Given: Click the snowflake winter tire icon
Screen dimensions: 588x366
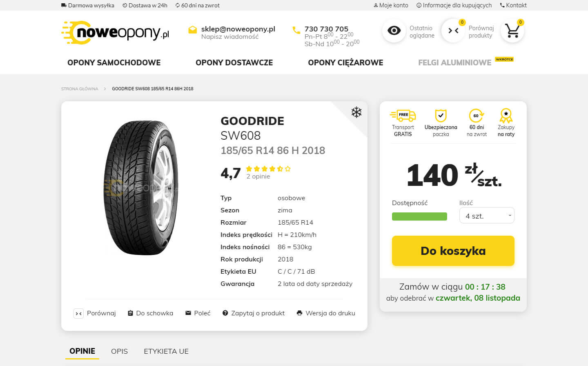Looking at the screenshot, I should pyautogui.click(x=356, y=112).
